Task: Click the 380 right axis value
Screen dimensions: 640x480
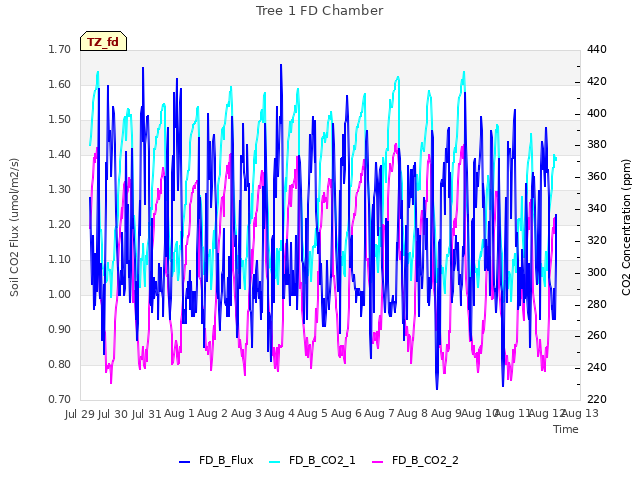Action: point(597,144)
